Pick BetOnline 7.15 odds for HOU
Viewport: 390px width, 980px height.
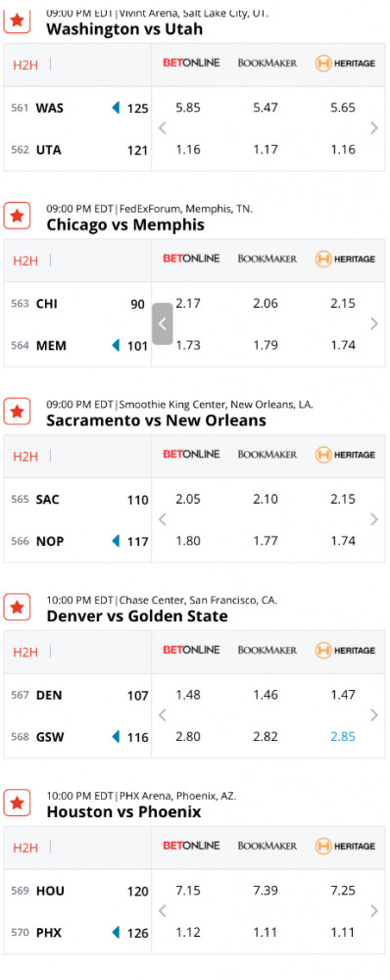point(188,890)
